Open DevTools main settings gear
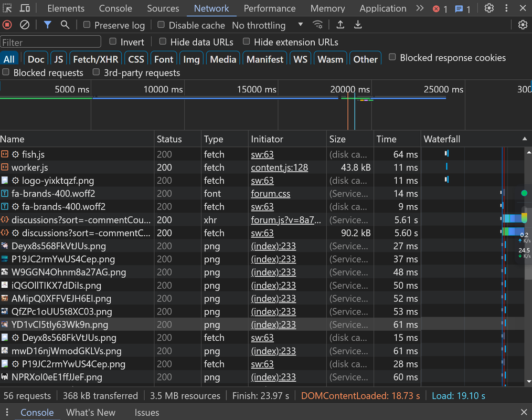 click(489, 8)
